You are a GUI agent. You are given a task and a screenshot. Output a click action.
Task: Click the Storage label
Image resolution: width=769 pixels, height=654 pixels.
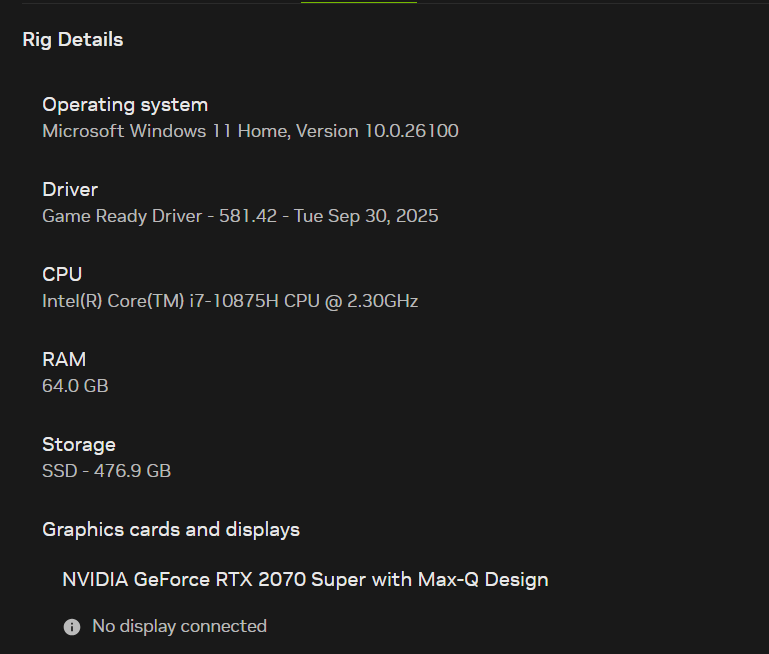pyautogui.click(x=79, y=444)
